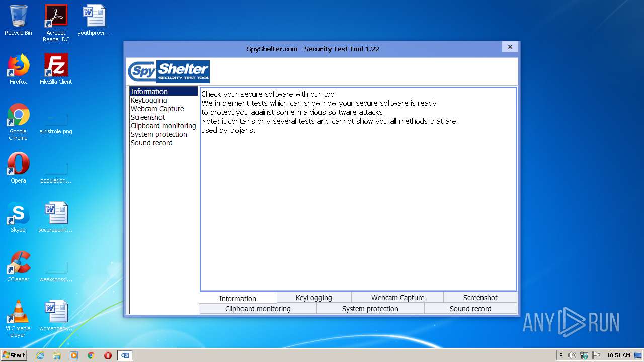The width and height of the screenshot is (644, 362).
Task: Select System protection in left list
Action: tap(164, 134)
